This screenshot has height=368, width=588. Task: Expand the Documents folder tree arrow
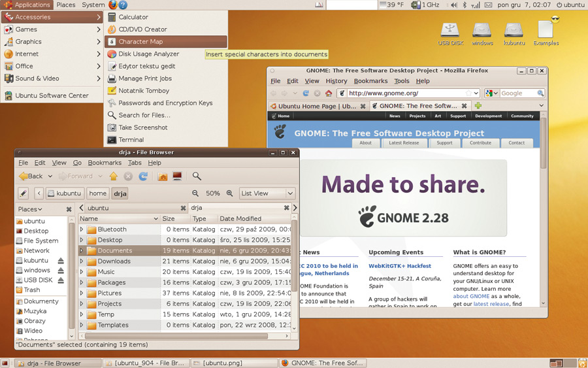tap(82, 250)
